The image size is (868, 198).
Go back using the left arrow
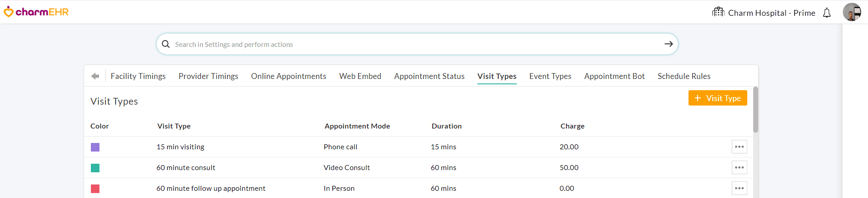pyautogui.click(x=95, y=76)
